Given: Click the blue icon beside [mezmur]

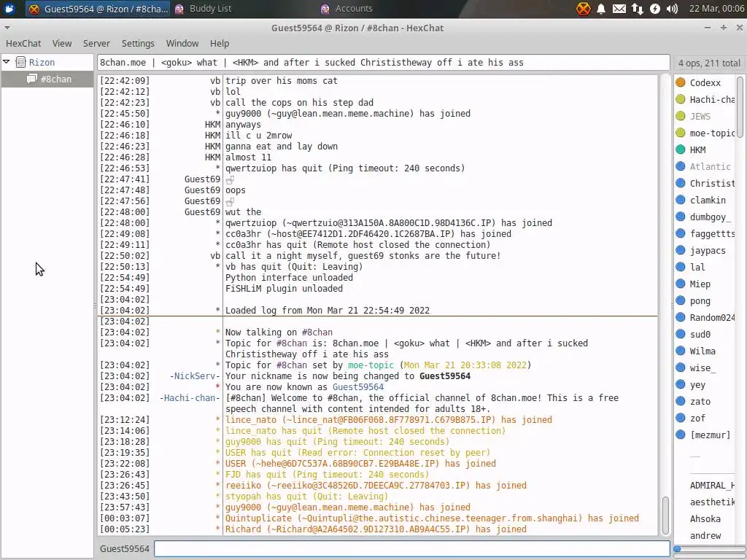Looking at the screenshot, I should pos(681,435).
